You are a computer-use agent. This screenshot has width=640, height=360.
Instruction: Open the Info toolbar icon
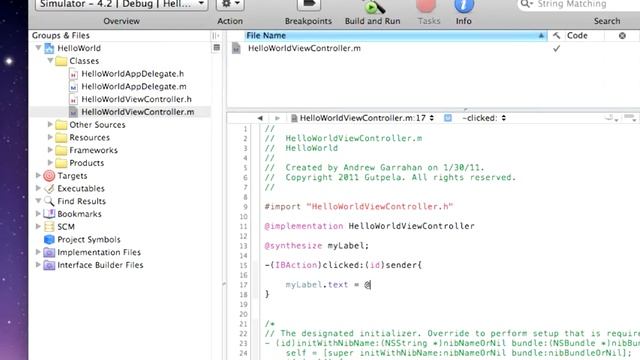tap(464, 6)
